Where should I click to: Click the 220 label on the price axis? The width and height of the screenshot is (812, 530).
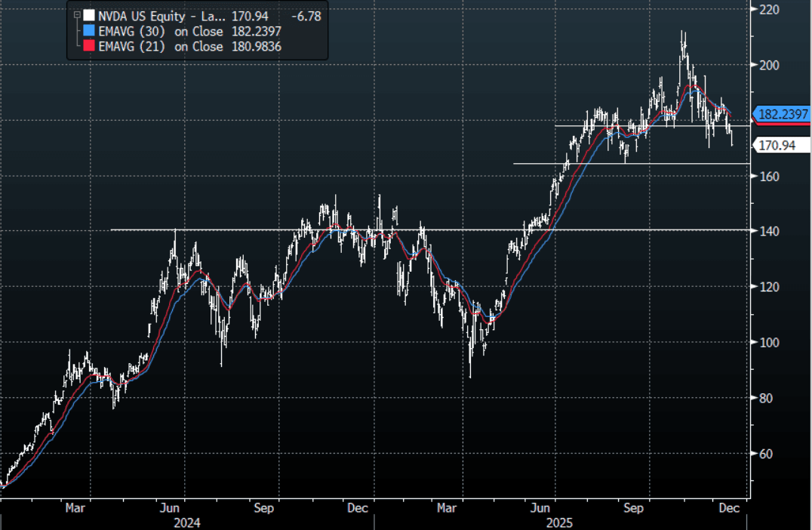770,10
